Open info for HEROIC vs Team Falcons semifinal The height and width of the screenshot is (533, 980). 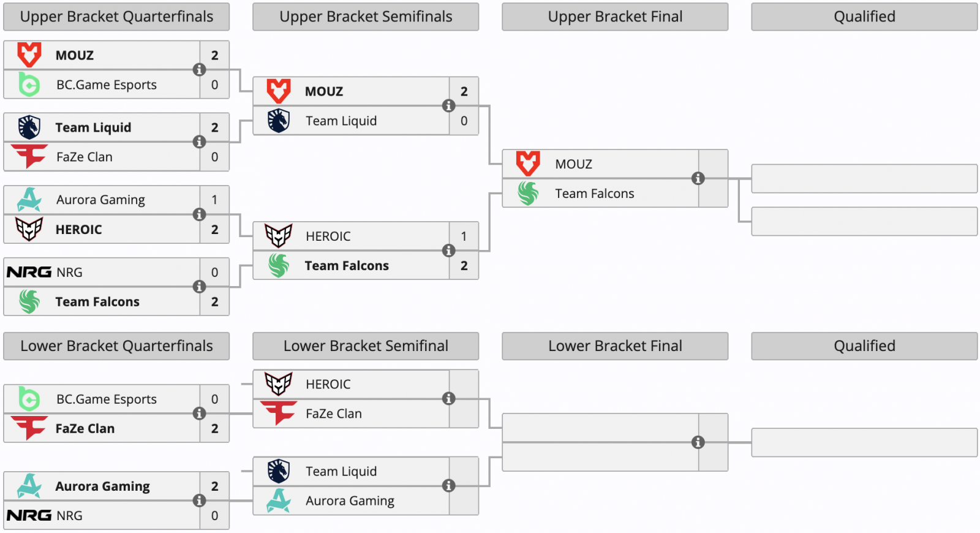coord(448,251)
